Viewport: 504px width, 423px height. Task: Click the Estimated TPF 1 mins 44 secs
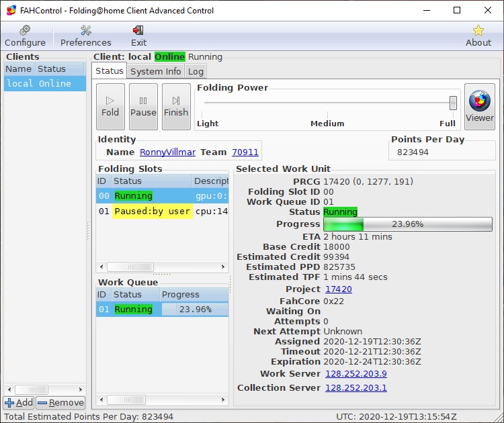(355, 277)
